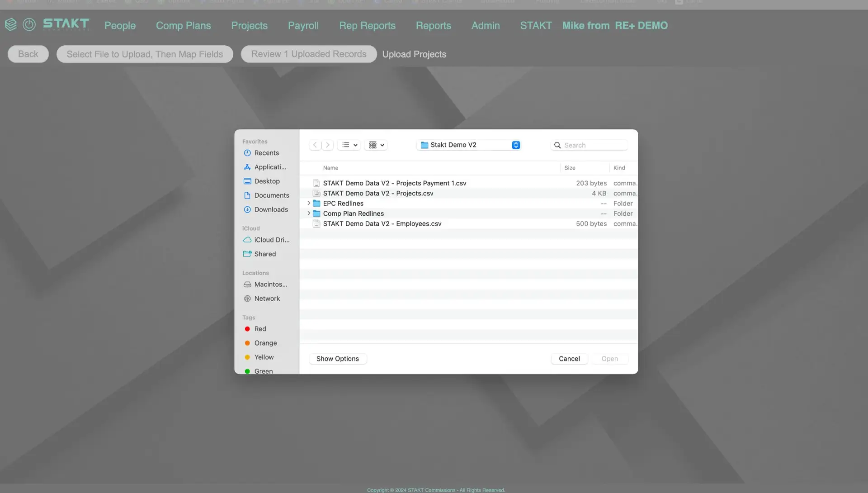
Task: Click the Employees.csv file icon
Action: point(316,223)
